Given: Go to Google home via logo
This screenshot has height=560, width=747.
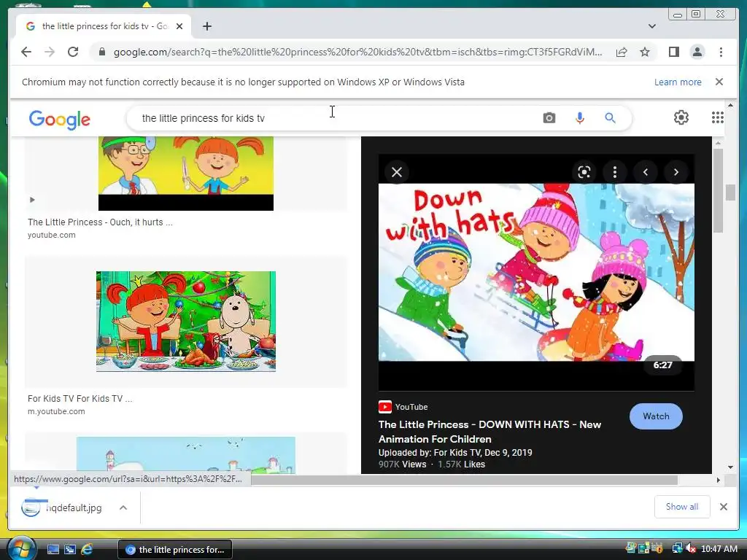Looking at the screenshot, I should 60,120.
